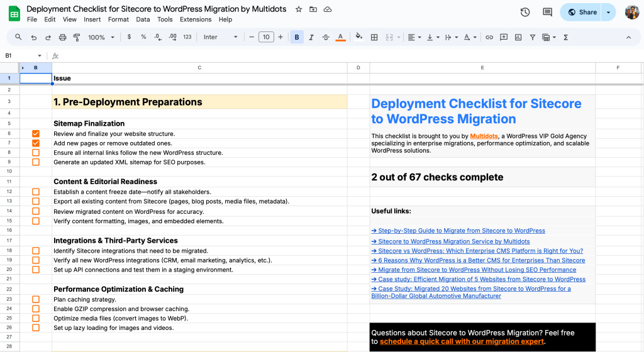
Task: Open 'schedule a quick call' link
Action: point(462,341)
